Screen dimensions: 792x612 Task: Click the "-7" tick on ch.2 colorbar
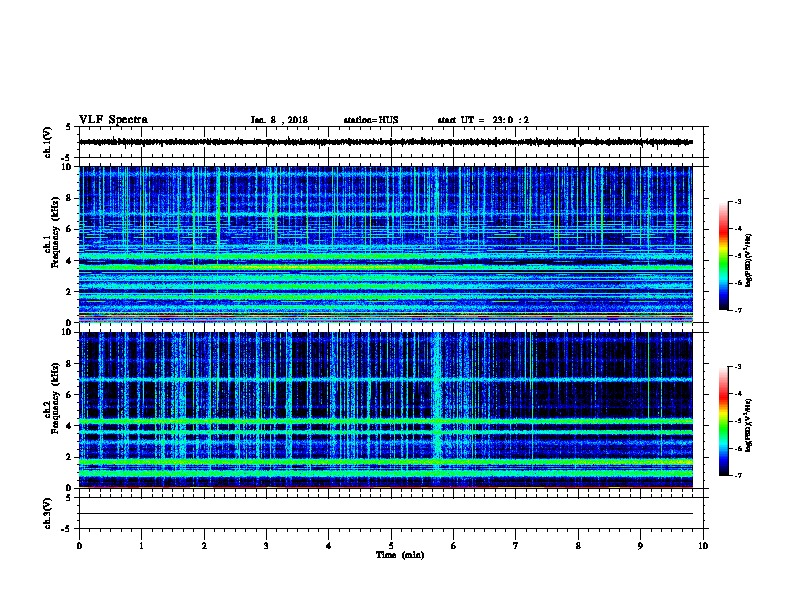(737, 475)
